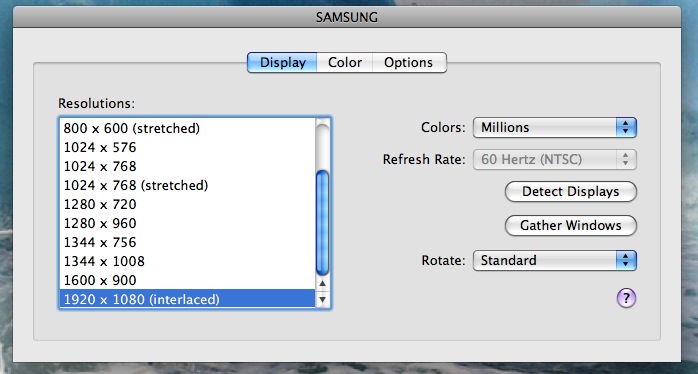Select 1024 x 768 non-stretched resolution
Image resolution: width=698 pixels, height=374 pixels.
187,166
